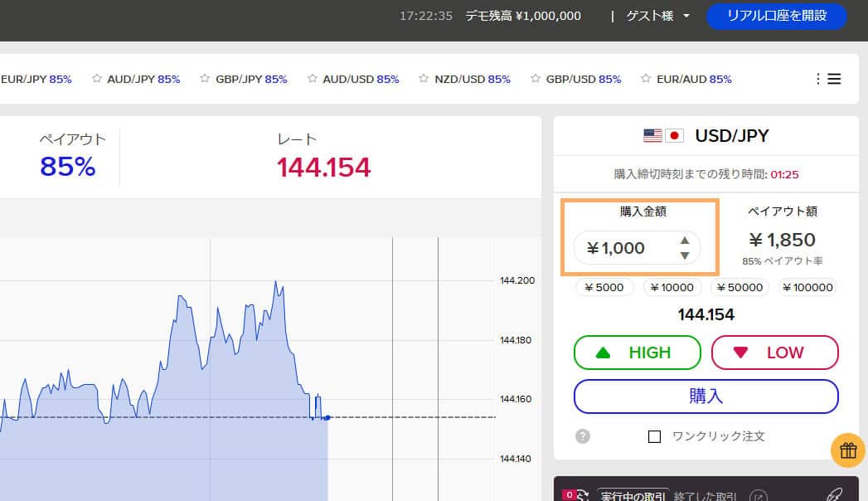Image resolution: width=868 pixels, height=501 pixels.
Task: Set amount to ¥10000
Action: (x=672, y=287)
